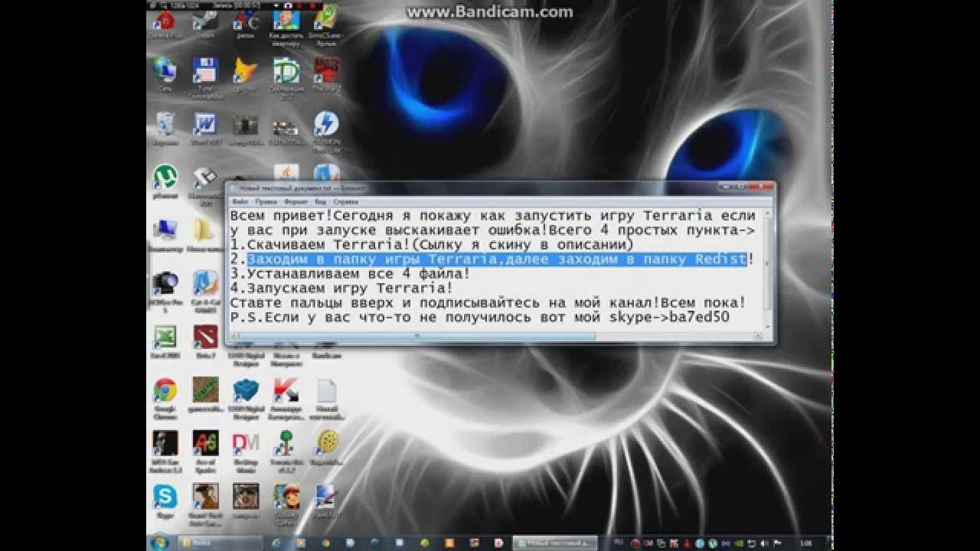Viewport: 980px width, 551px height.
Task: Click the skype name 'ba7ed50' text
Action: 699,318
